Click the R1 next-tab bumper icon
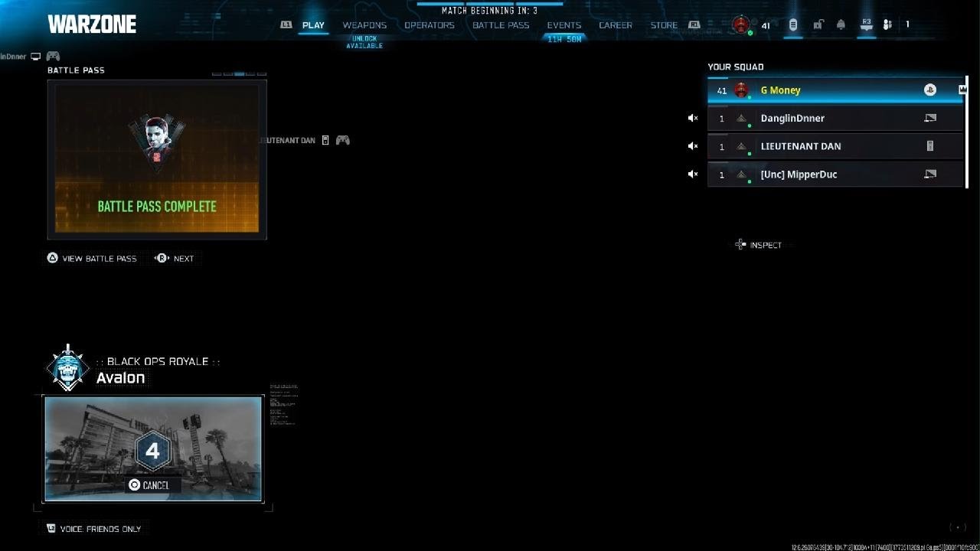This screenshot has height=551, width=980. tap(694, 24)
